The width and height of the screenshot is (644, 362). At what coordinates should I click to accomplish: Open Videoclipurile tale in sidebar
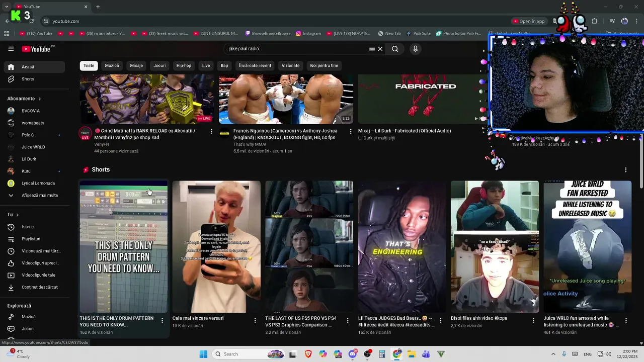(x=34, y=275)
